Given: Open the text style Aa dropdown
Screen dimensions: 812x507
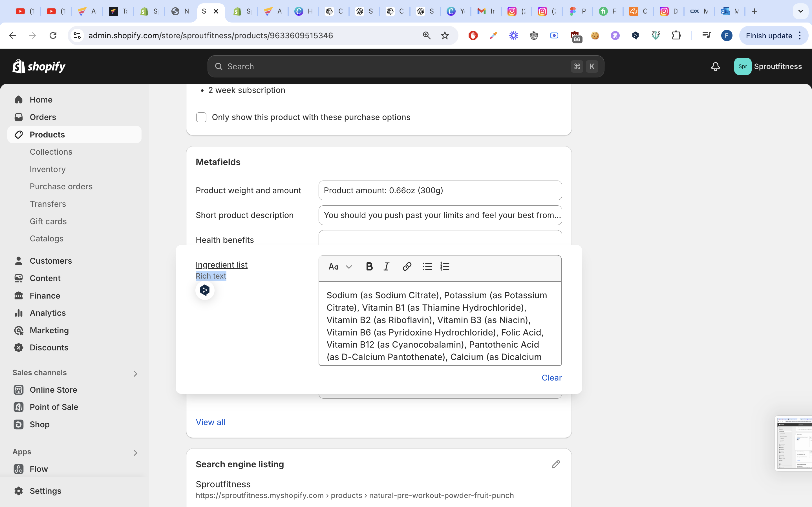Looking at the screenshot, I should click(x=340, y=266).
